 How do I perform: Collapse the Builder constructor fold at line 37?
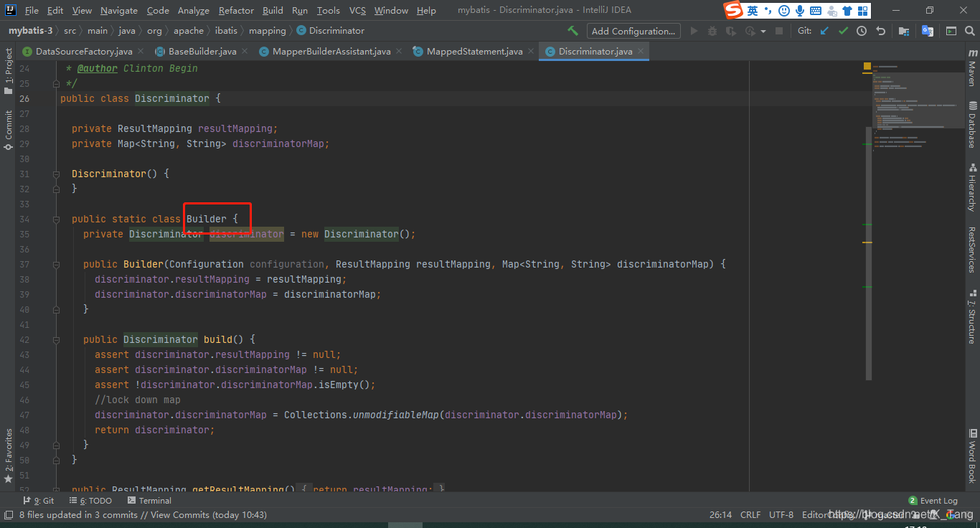point(55,264)
